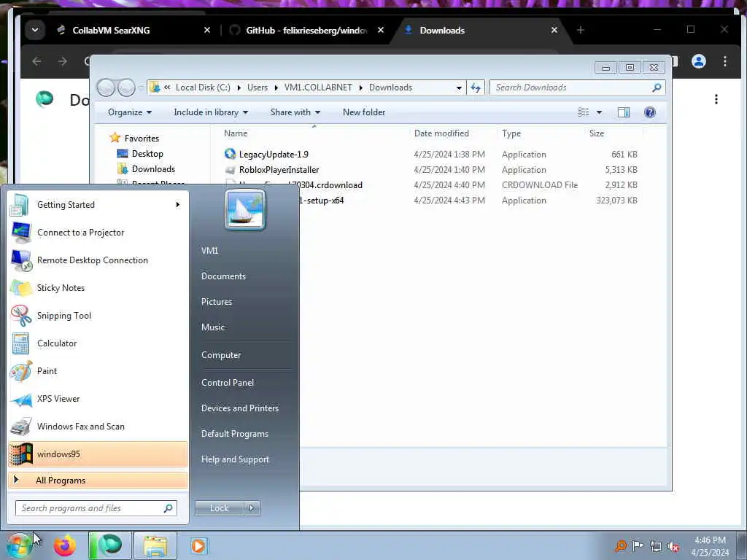Image resolution: width=747 pixels, height=560 pixels.
Task: Click the Explorer refresh button
Action: coord(476,87)
